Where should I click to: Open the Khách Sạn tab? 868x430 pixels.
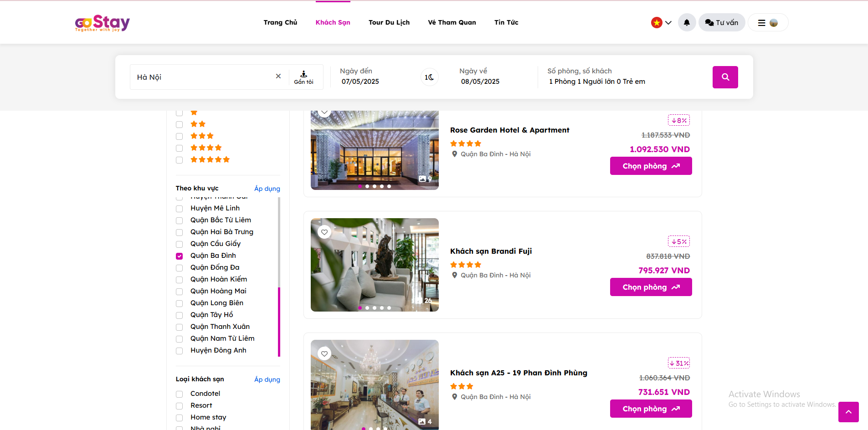click(333, 22)
